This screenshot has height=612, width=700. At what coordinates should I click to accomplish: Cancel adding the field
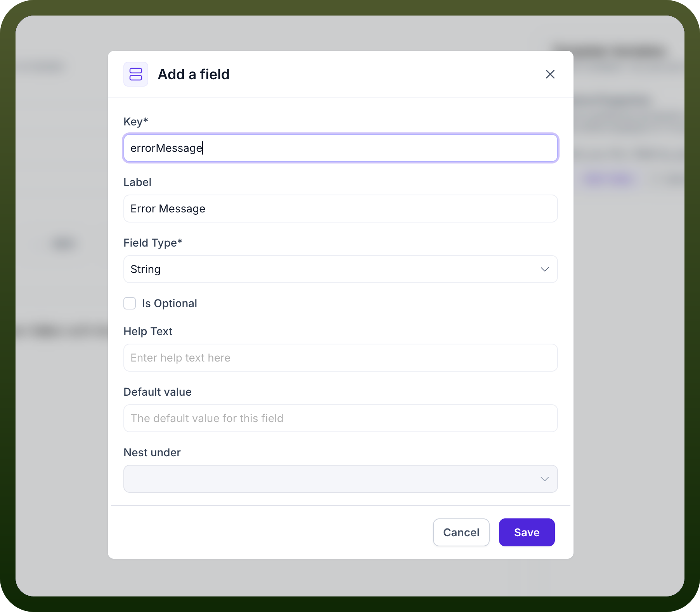point(461,532)
